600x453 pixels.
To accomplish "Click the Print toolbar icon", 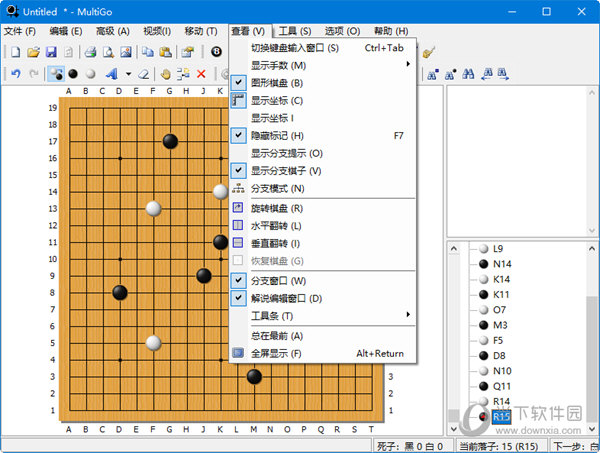I will pyautogui.click(x=90, y=51).
